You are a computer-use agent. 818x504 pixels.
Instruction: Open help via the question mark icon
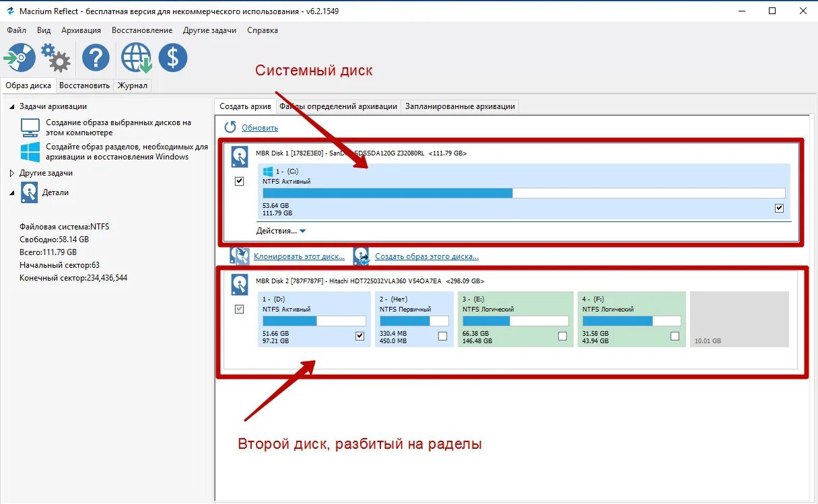click(x=96, y=58)
